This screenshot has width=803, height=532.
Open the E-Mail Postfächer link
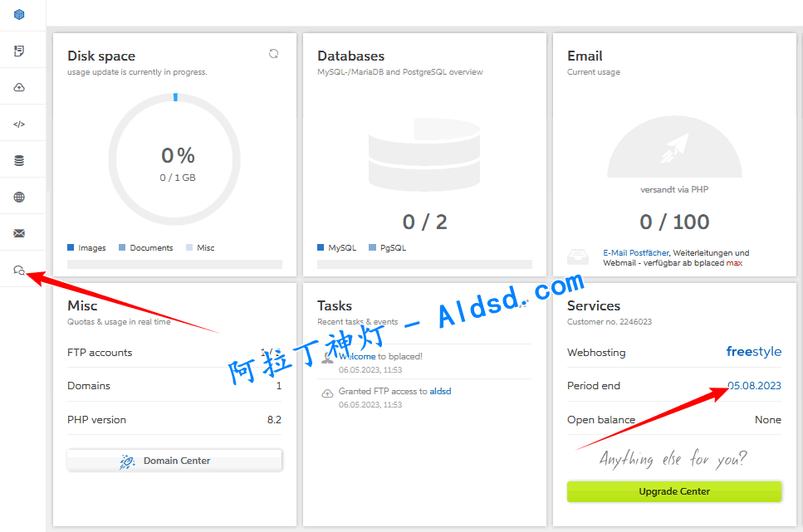[635, 253]
